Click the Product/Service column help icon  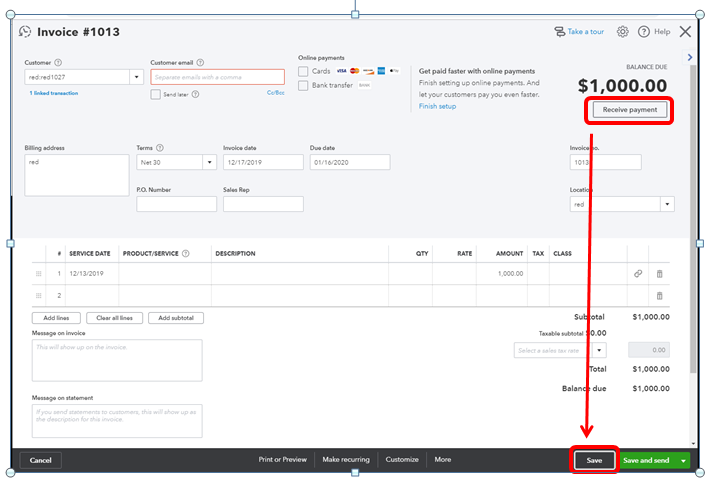tap(186, 254)
